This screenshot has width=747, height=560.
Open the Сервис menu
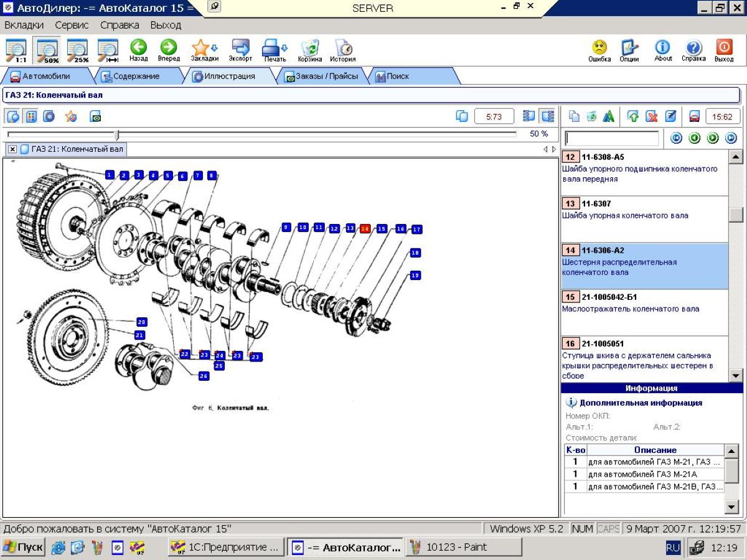click(x=72, y=25)
